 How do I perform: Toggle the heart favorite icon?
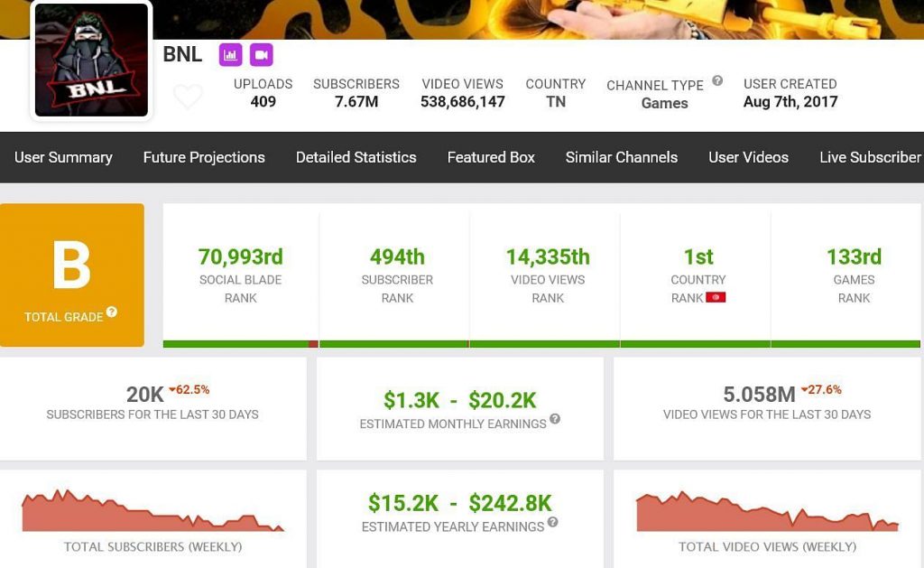(x=188, y=97)
